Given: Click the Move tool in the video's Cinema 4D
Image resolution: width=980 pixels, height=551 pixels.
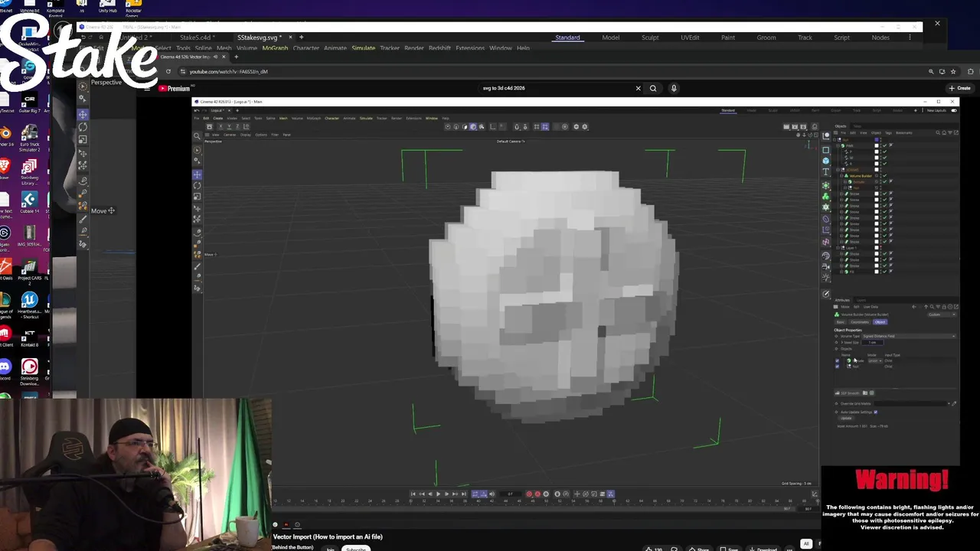Looking at the screenshot, I should tap(197, 174).
